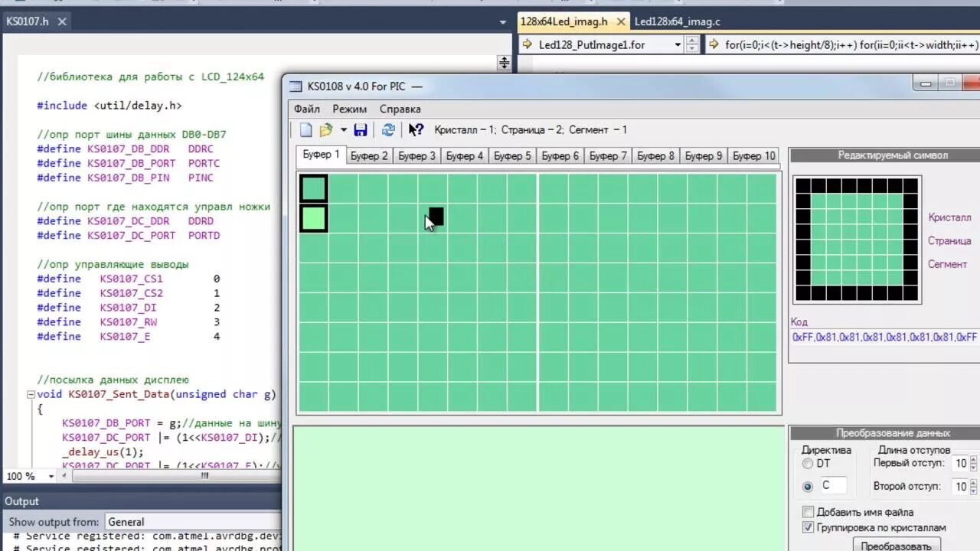
Task: Click the editable symbol preview grid
Action: [x=857, y=240]
